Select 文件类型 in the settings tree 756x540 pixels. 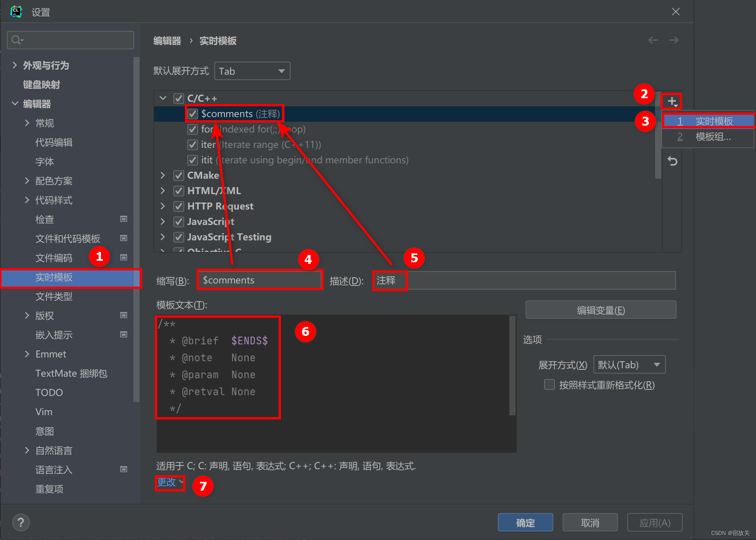pyautogui.click(x=54, y=296)
